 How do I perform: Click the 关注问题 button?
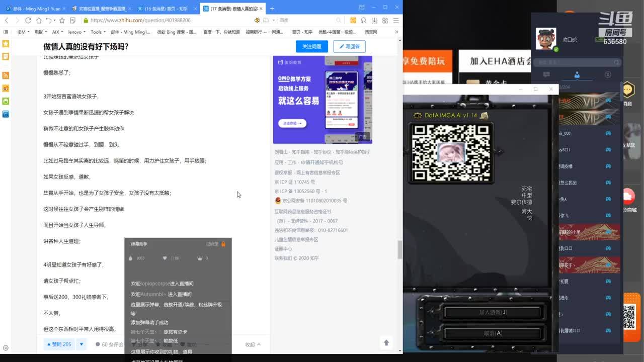click(x=312, y=46)
